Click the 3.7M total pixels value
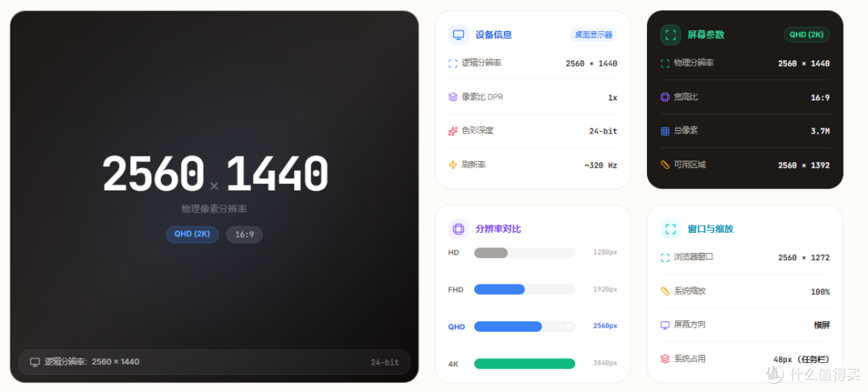This screenshot has width=868, height=392. [x=821, y=132]
